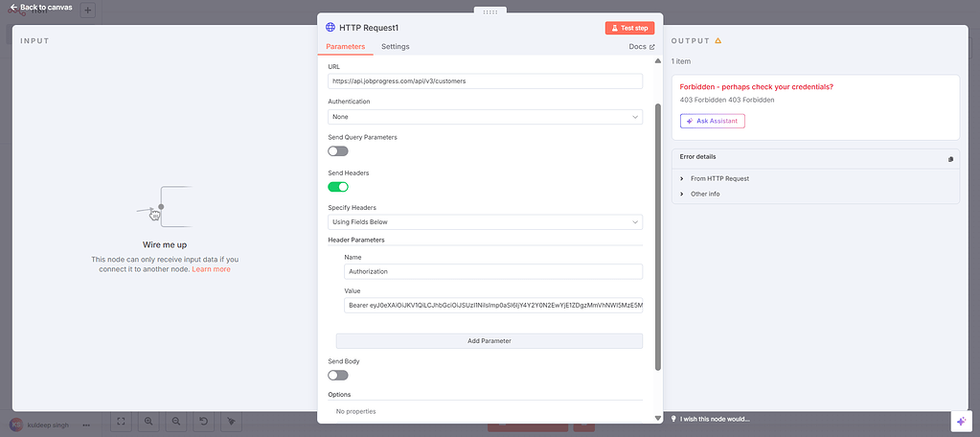The height and width of the screenshot is (437, 980).
Task: Expand the From HTTP Request section
Action: point(682,178)
